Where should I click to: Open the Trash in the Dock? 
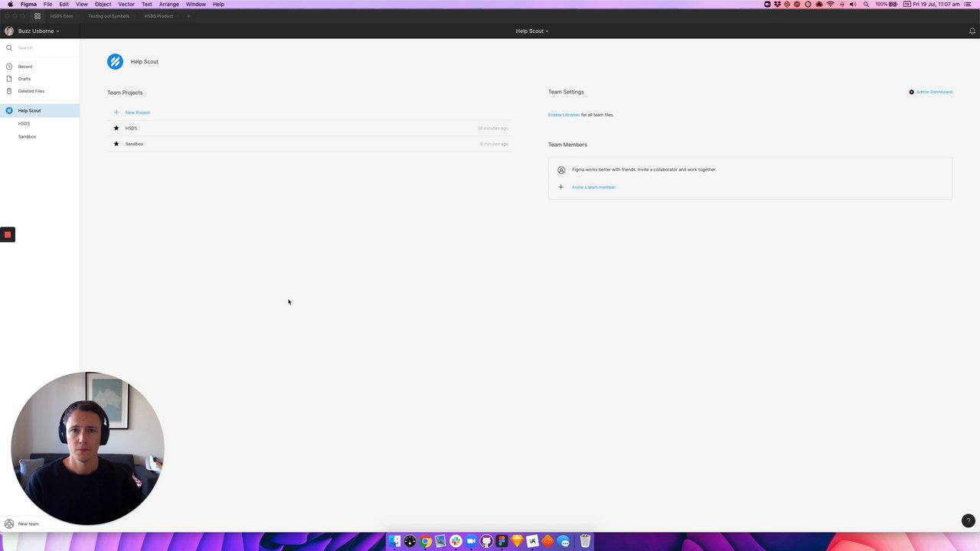coord(585,541)
